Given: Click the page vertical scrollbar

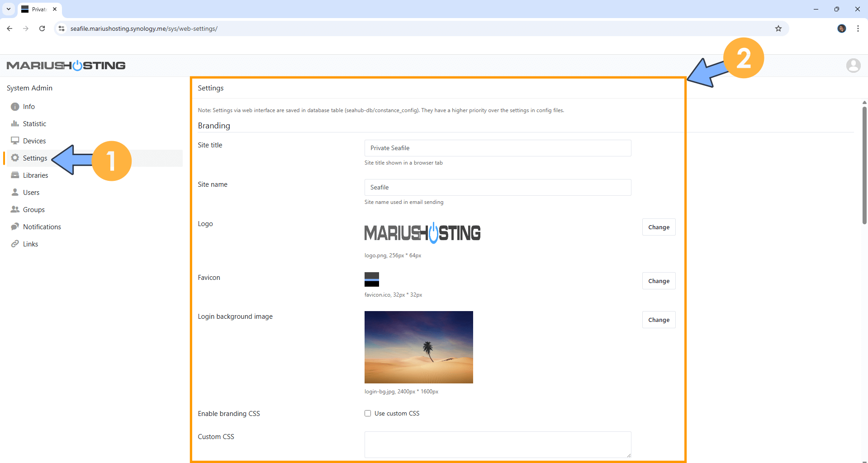Looking at the screenshot, I should [864, 165].
